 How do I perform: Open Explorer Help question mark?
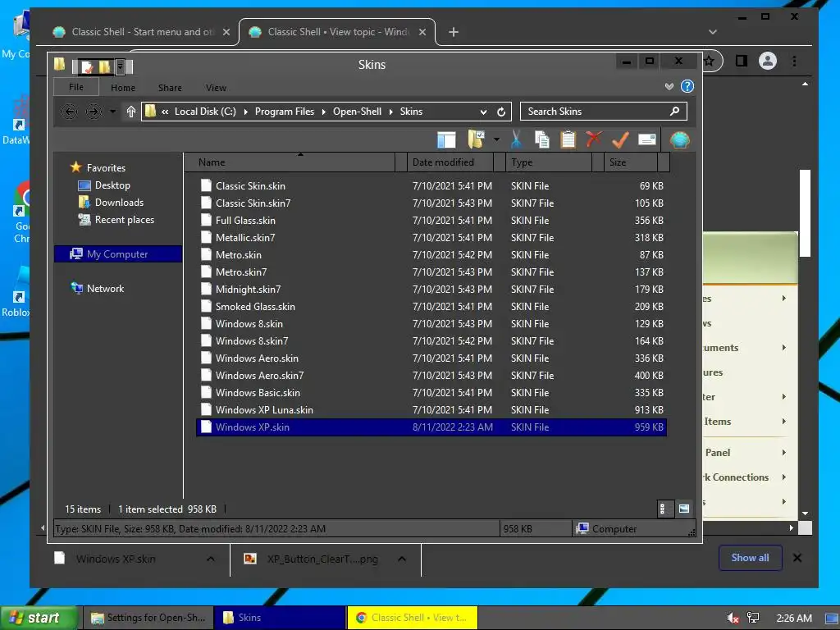687,86
